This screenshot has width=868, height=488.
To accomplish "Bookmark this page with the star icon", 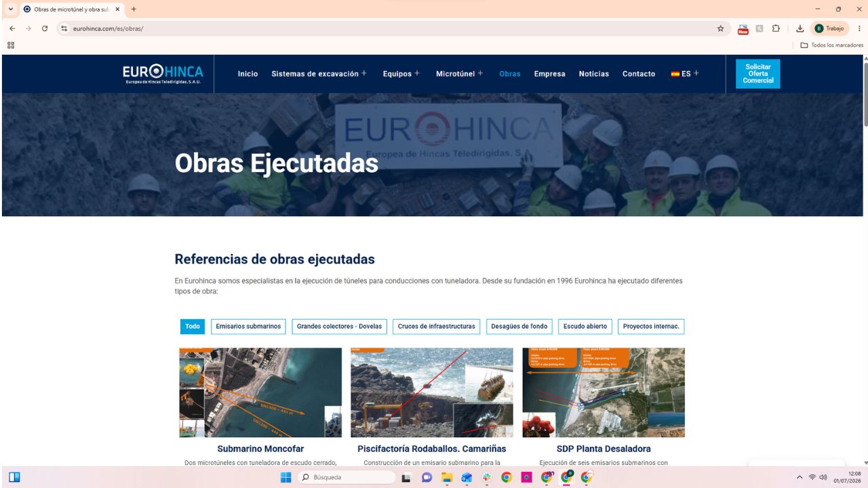I will (x=720, y=28).
